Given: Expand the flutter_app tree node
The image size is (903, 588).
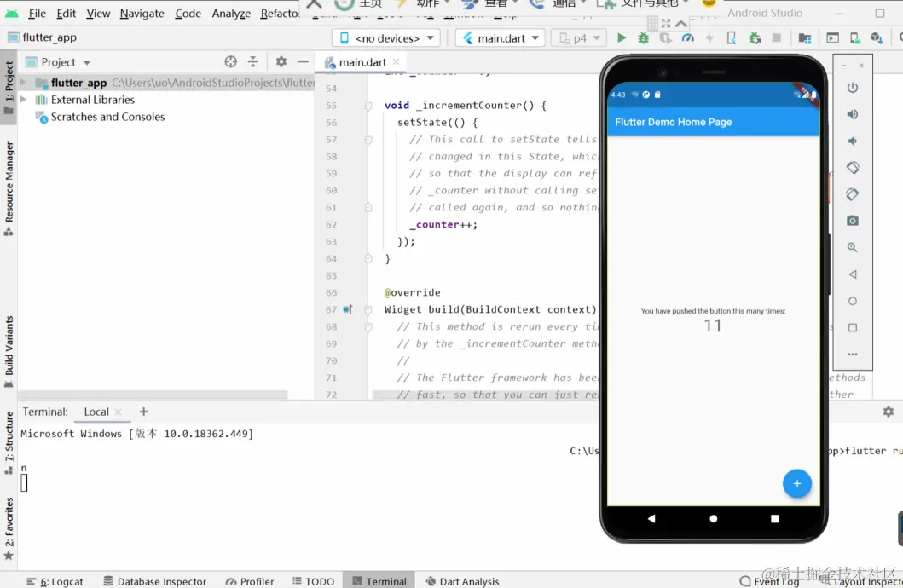Looking at the screenshot, I should tap(23, 83).
